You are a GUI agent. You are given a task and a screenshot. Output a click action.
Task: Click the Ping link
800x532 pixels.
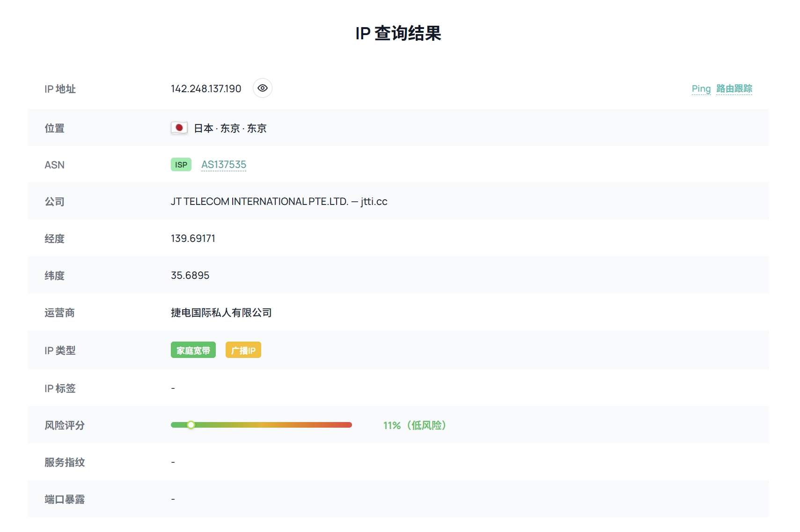[x=701, y=88]
